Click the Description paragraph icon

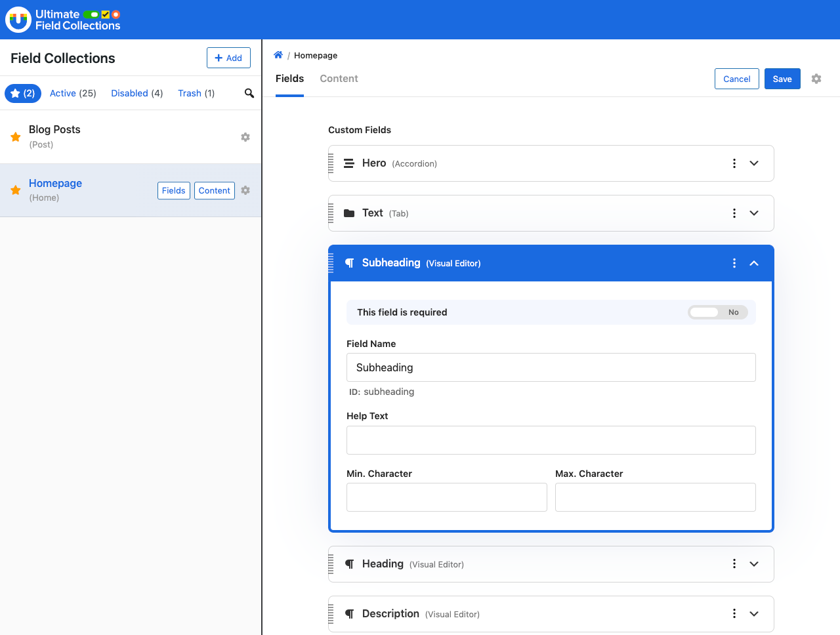click(x=350, y=614)
